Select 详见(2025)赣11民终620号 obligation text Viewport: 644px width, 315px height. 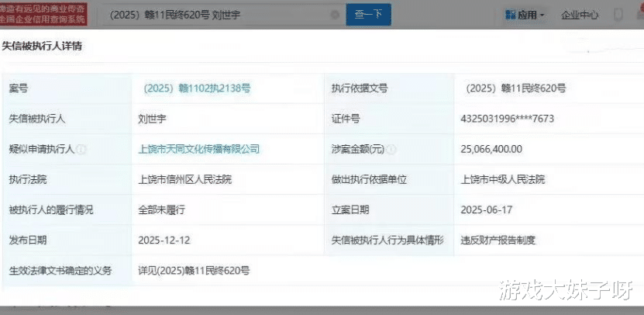click(x=194, y=271)
